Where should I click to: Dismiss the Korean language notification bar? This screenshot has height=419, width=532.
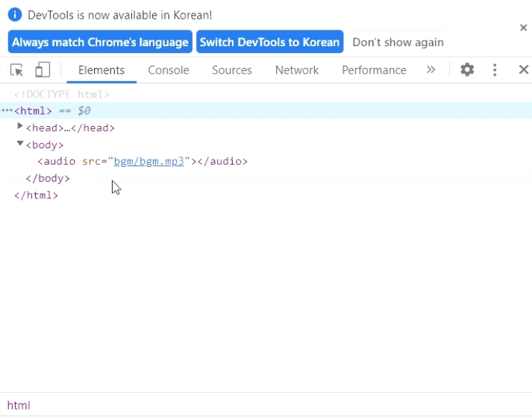click(524, 28)
